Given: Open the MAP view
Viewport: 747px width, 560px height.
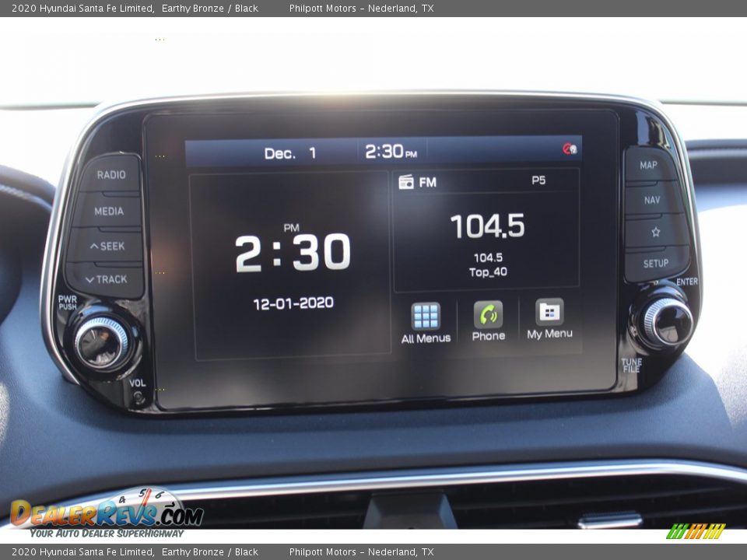Looking at the screenshot, I should point(651,165).
